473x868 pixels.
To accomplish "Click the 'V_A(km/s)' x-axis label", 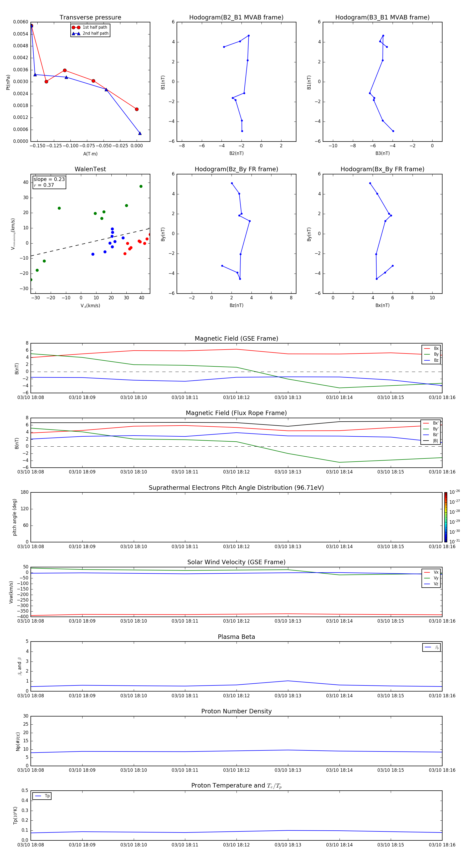I will (90, 306).
